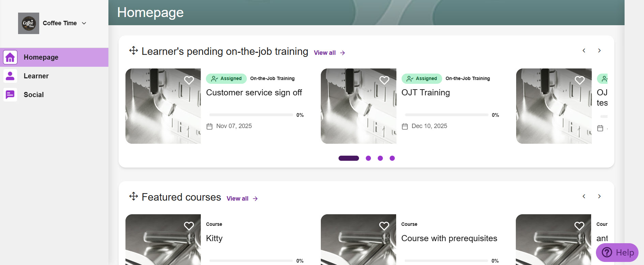This screenshot has width=644, height=265.
Task: Toggle heart on OJT Training card
Action: point(384,80)
